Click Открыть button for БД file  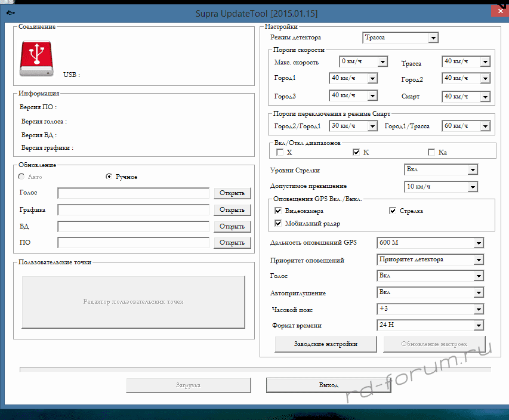click(232, 227)
